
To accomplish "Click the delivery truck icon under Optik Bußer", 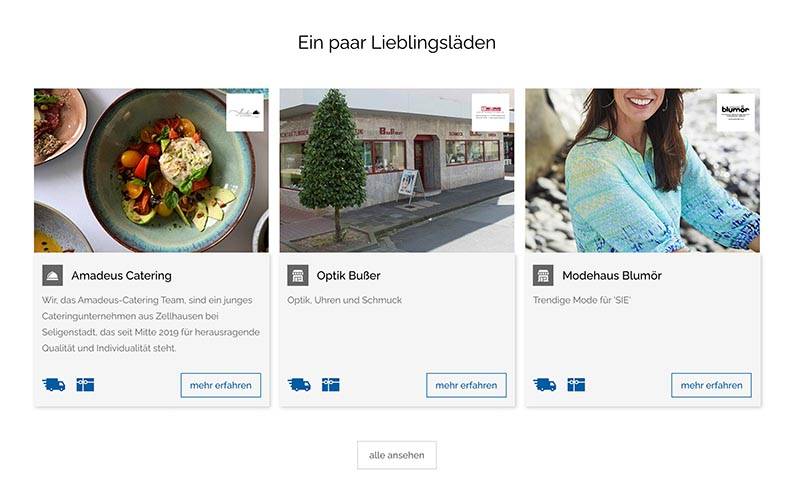I will 299,385.
